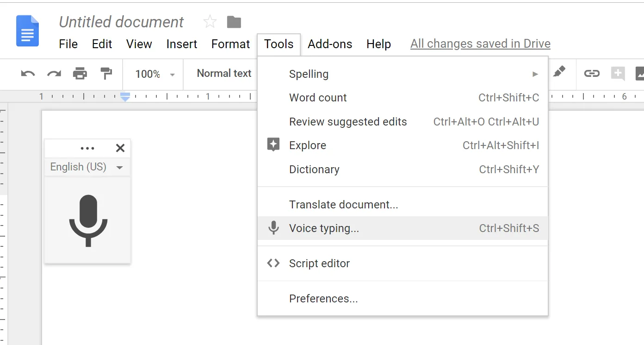644x345 pixels.
Task: Expand the Normal text style dropdown
Action: click(x=224, y=74)
